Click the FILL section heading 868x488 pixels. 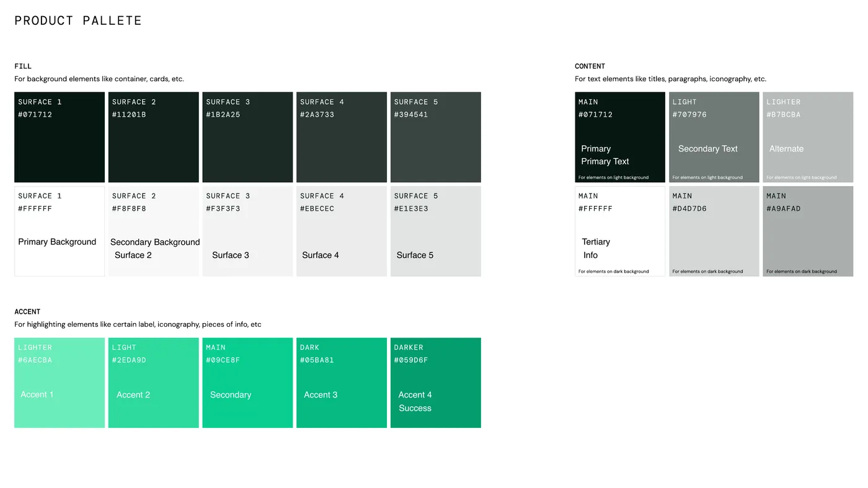point(23,66)
